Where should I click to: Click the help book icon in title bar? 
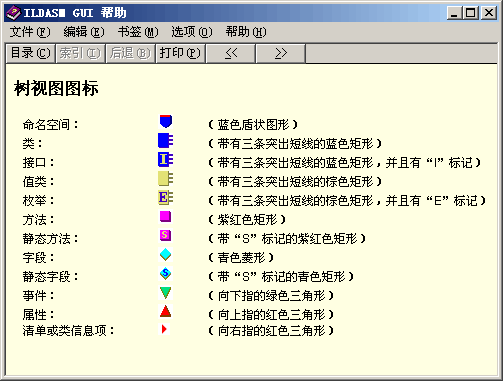13,13
